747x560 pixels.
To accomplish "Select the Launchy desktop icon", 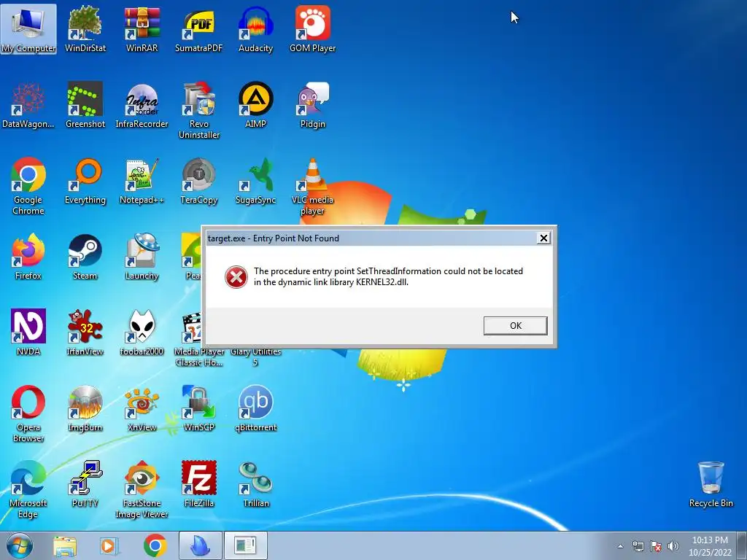I will point(142,257).
